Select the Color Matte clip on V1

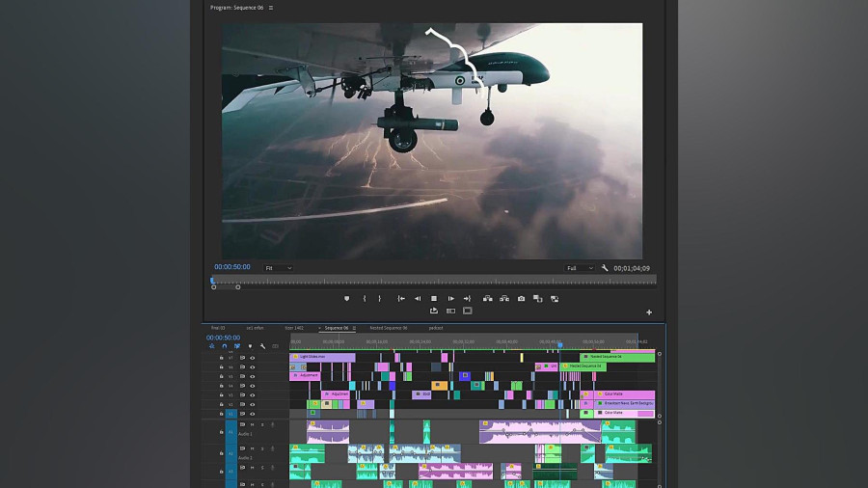click(x=624, y=413)
